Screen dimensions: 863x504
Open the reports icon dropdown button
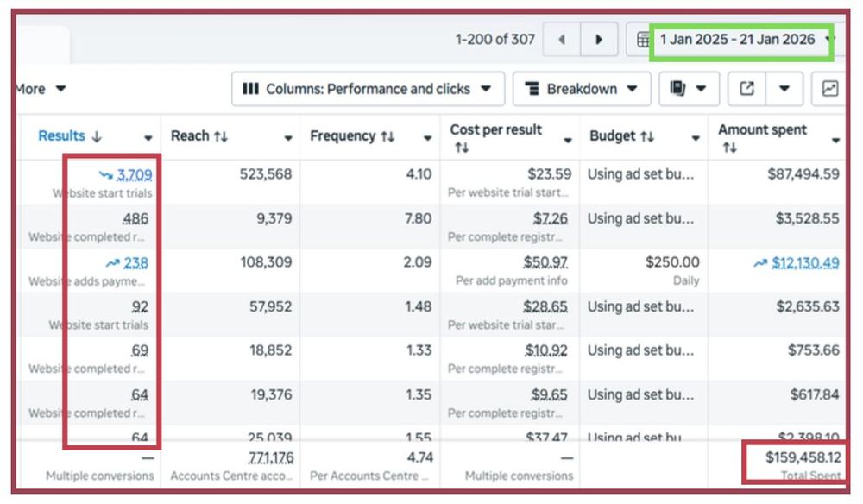(x=689, y=89)
